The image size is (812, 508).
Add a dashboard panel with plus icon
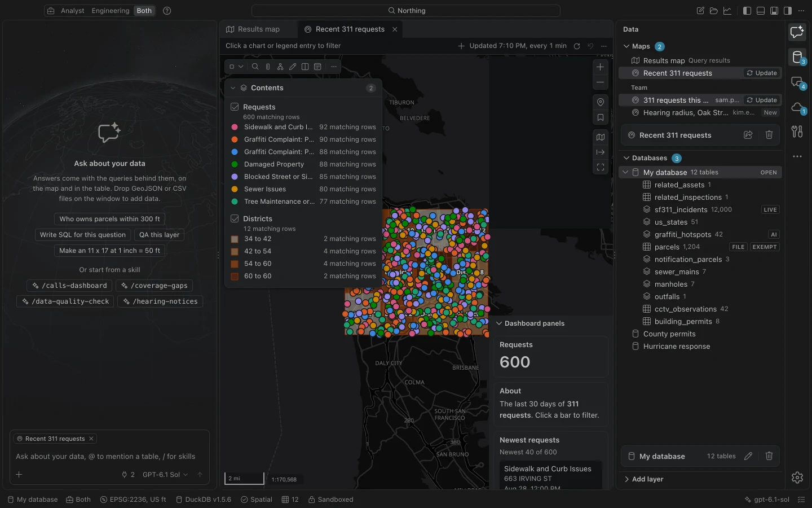pyautogui.click(x=461, y=46)
